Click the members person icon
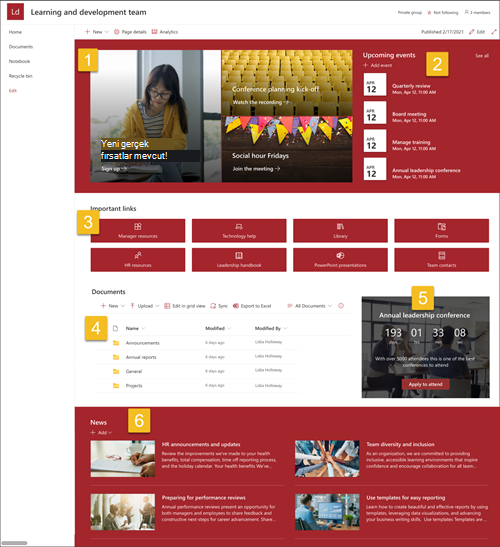This screenshot has width=500, height=547. coord(467,12)
